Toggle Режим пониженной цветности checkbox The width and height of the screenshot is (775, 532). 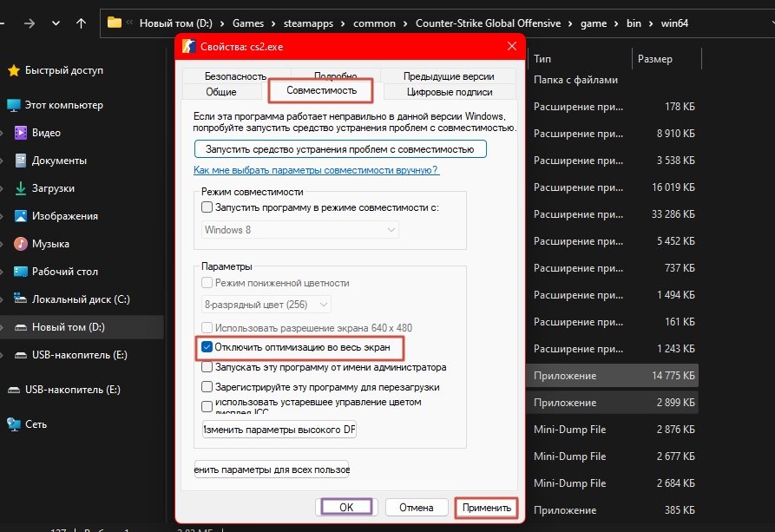click(207, 283)
